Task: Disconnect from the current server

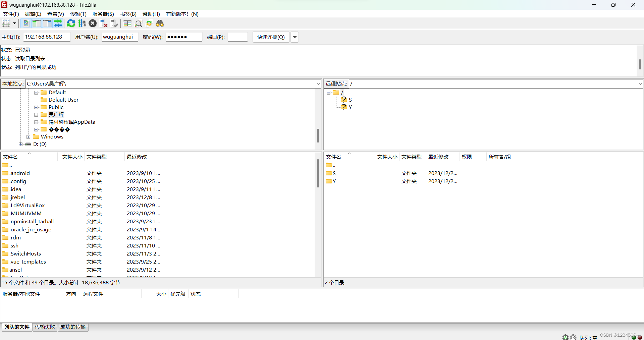Action: pos(104,23)
